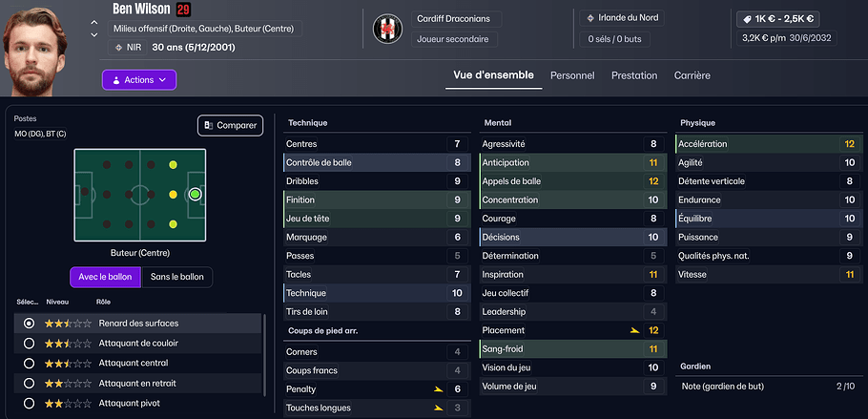This screenshot has width=868, height=419.
Task: Select Attaquant central role radio button
Action: [29, 364]
